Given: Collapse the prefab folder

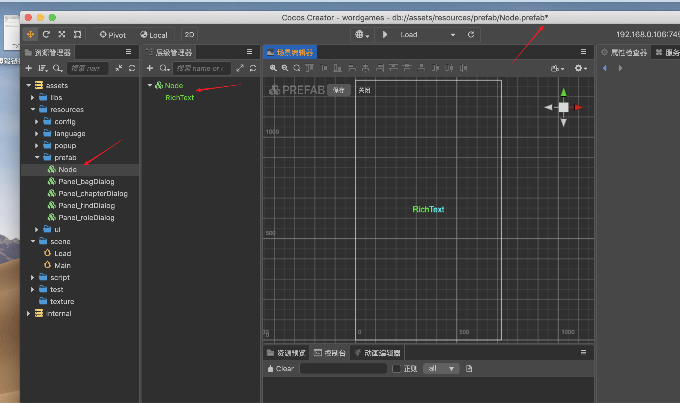Looking at the screenshot, I should coord(36,157).
